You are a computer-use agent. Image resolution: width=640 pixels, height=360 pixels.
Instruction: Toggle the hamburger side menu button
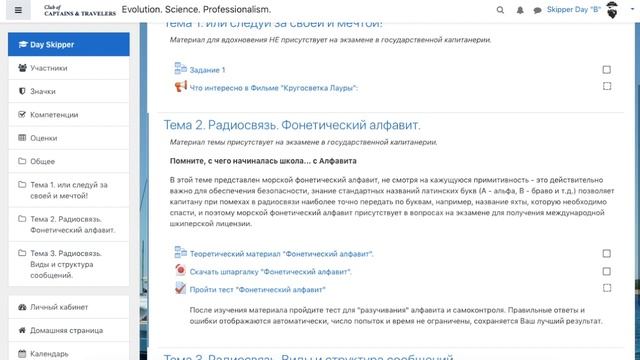(x=18, y=10)
